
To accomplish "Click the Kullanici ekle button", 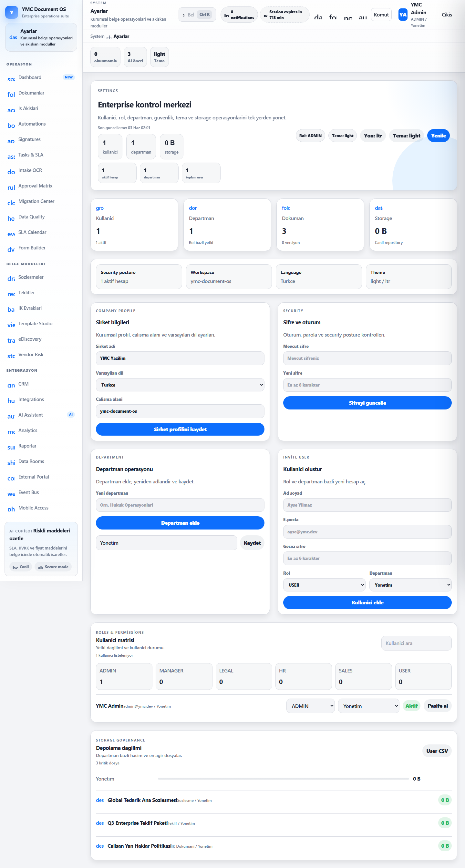I will (x=367, y=603).
